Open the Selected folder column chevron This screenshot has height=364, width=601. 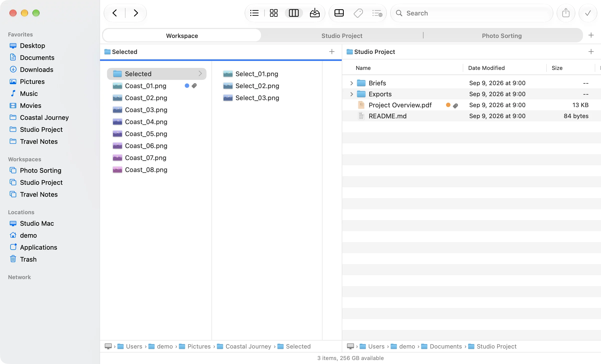click(200, 74)
